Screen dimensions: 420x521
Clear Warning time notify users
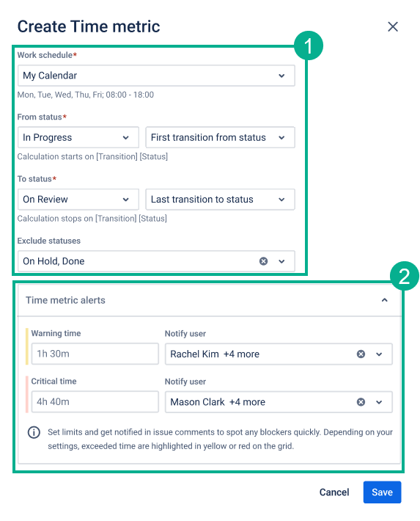361,354
